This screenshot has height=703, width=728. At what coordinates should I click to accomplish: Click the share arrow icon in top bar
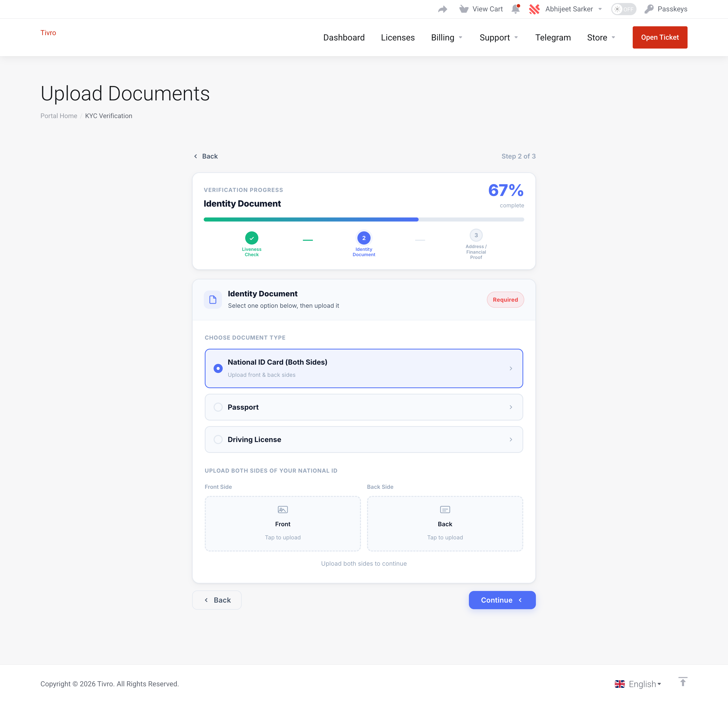(442, 9)
